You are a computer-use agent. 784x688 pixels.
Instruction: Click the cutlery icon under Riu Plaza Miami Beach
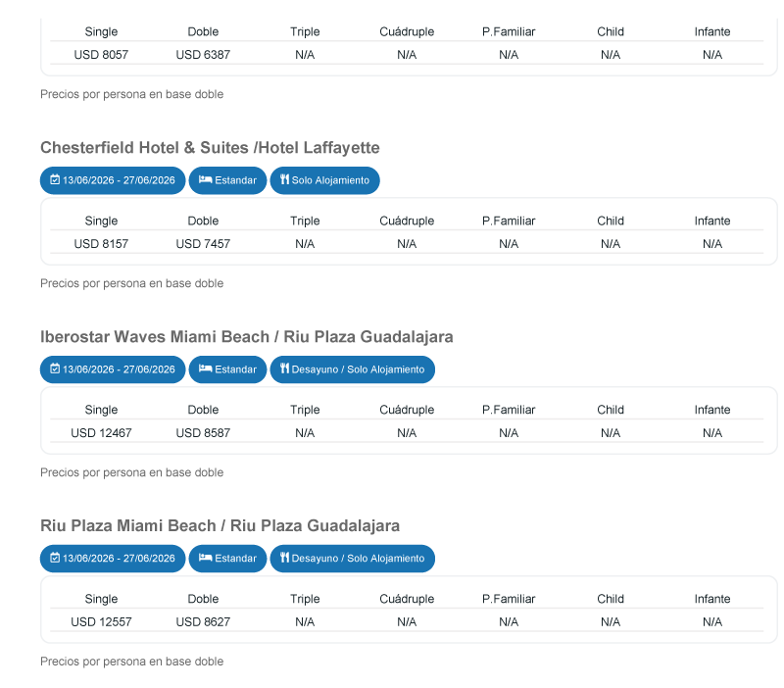coord(284,559)
